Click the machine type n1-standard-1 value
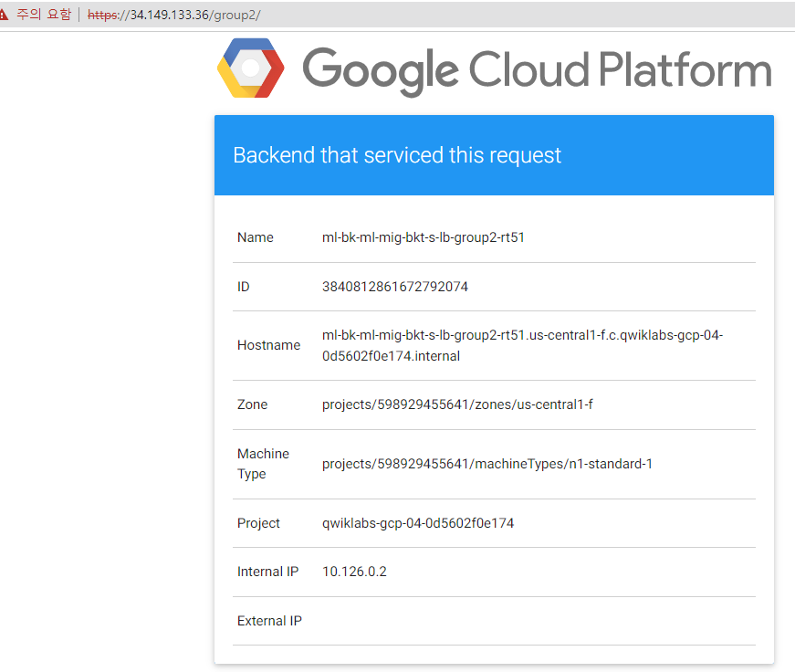 pyautogui.click(x=487, y=464)
